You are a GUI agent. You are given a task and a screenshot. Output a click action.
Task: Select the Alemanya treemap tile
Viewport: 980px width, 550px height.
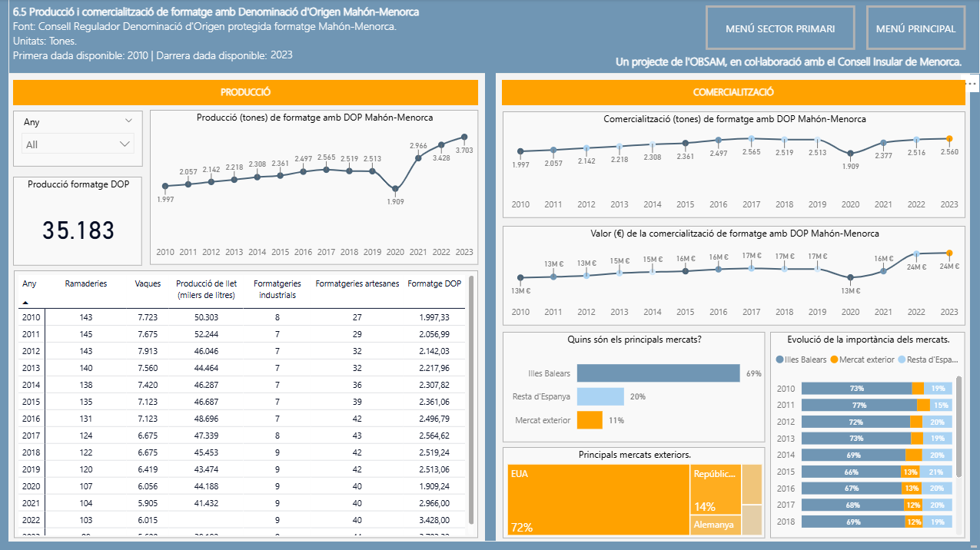[x=716, y=525]
